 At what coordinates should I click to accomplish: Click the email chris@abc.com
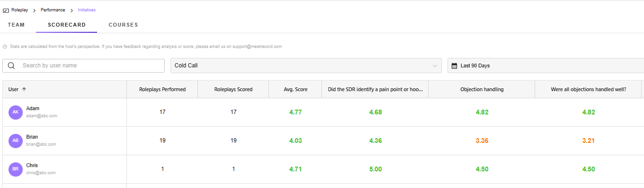[41, 173]
